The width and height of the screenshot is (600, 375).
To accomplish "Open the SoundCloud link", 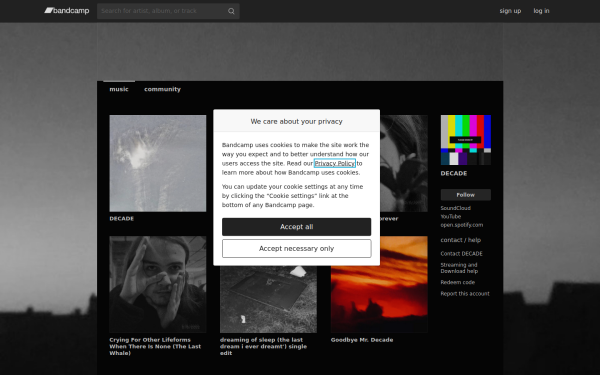I will click(455, 208).
